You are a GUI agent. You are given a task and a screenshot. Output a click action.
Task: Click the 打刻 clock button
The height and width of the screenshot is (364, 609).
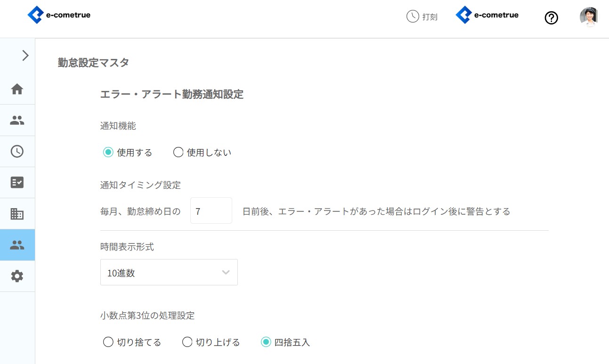[x=422, y=16]
